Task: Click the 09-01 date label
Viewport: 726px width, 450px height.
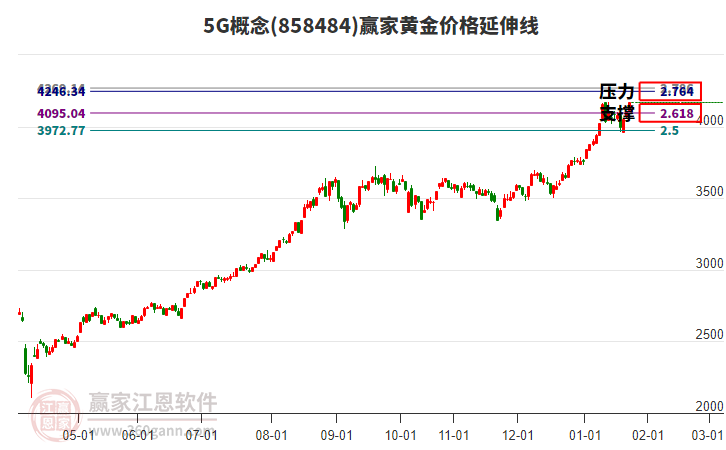Action: tap(337, 436)
